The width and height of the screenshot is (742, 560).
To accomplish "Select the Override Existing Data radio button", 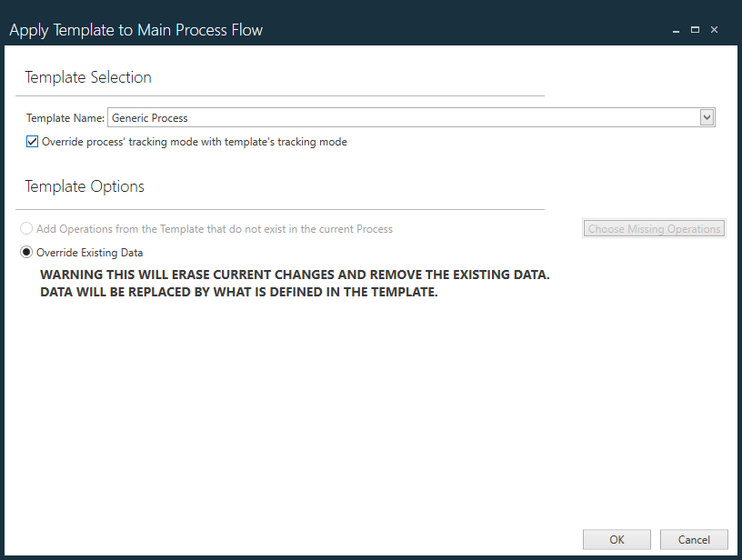I will pyautogui.click(x=26, y=252).
